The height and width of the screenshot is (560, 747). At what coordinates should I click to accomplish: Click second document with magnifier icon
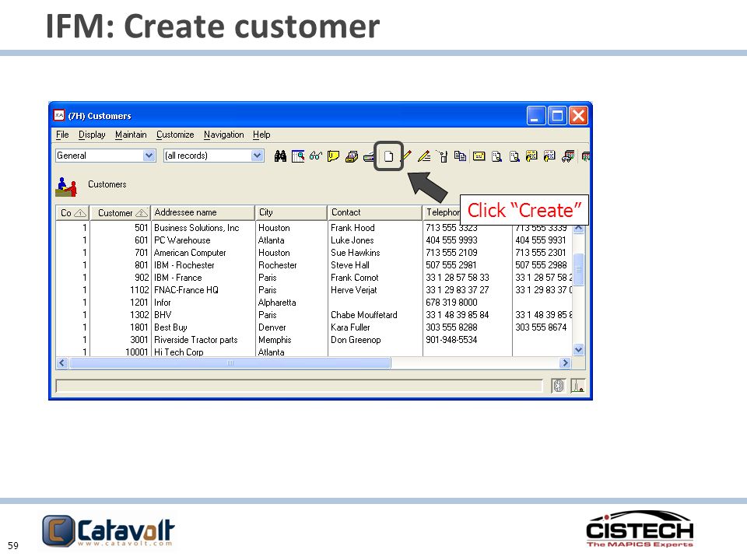coord(514,156)
